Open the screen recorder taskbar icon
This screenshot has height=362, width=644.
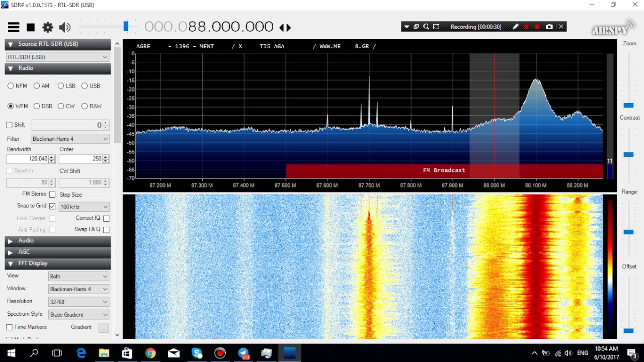[220, 353]
